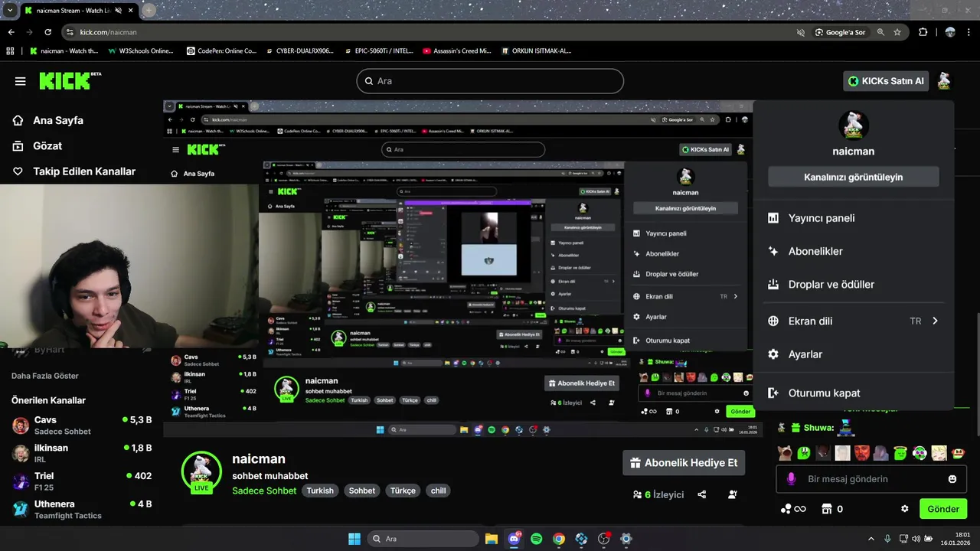Click the share icon under the stream

click(702, 494)
